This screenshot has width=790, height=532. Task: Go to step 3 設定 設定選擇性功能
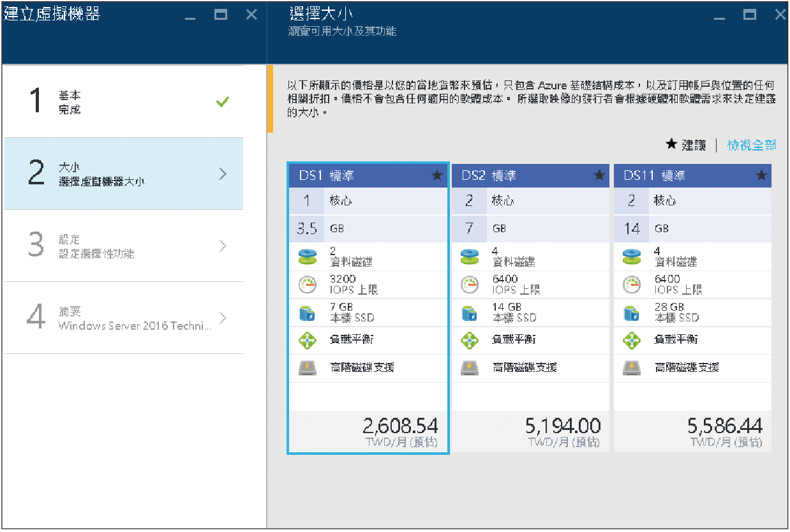click(124, 246)
